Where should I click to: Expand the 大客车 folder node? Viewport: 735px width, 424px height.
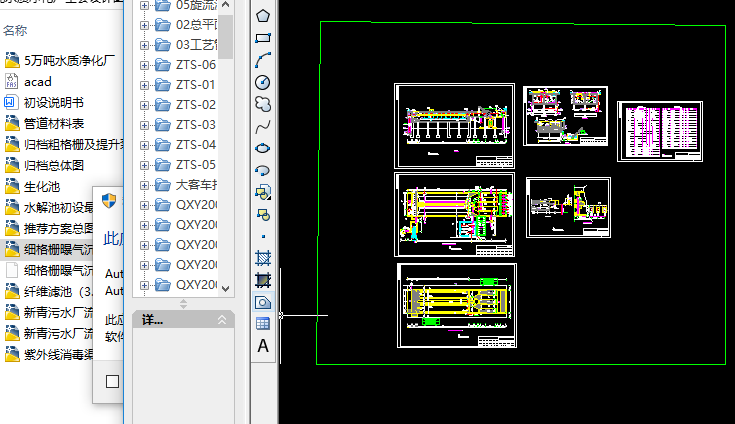(x=144, y=186)
